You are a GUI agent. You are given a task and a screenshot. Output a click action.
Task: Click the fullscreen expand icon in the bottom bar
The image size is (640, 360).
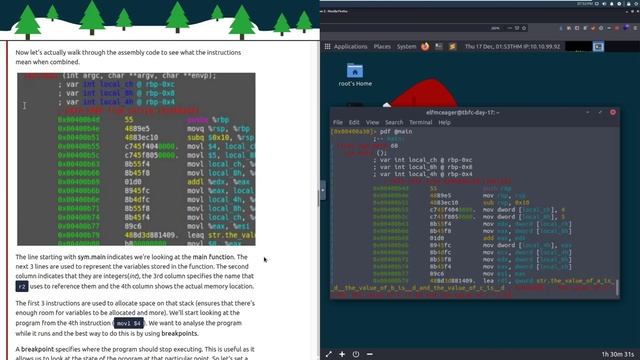(x=329, y=354)
